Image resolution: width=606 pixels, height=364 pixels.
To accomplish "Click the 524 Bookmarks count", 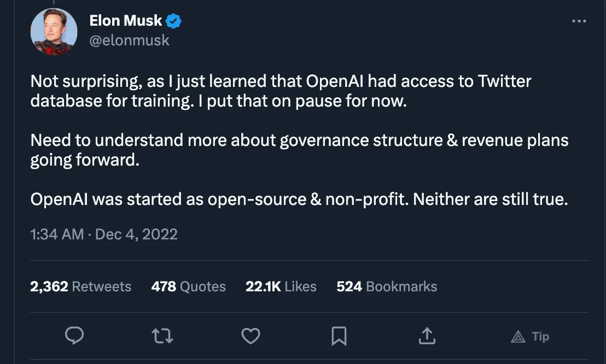I will coord(387,286).
